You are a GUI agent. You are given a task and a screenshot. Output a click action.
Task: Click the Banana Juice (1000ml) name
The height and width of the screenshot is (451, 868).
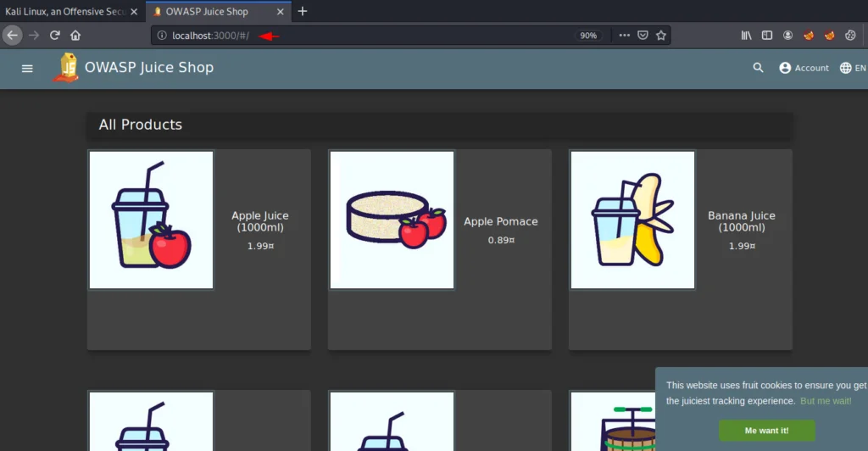[x=742, y=221]
